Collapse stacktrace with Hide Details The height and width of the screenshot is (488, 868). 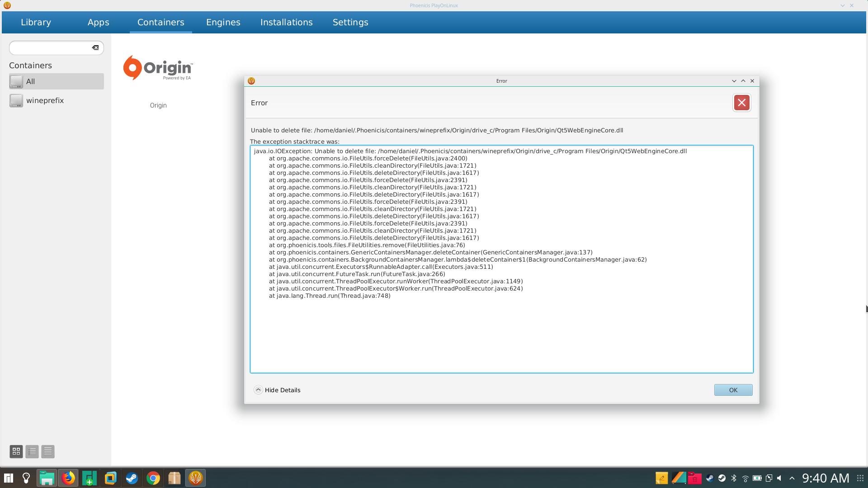[278, 390]
